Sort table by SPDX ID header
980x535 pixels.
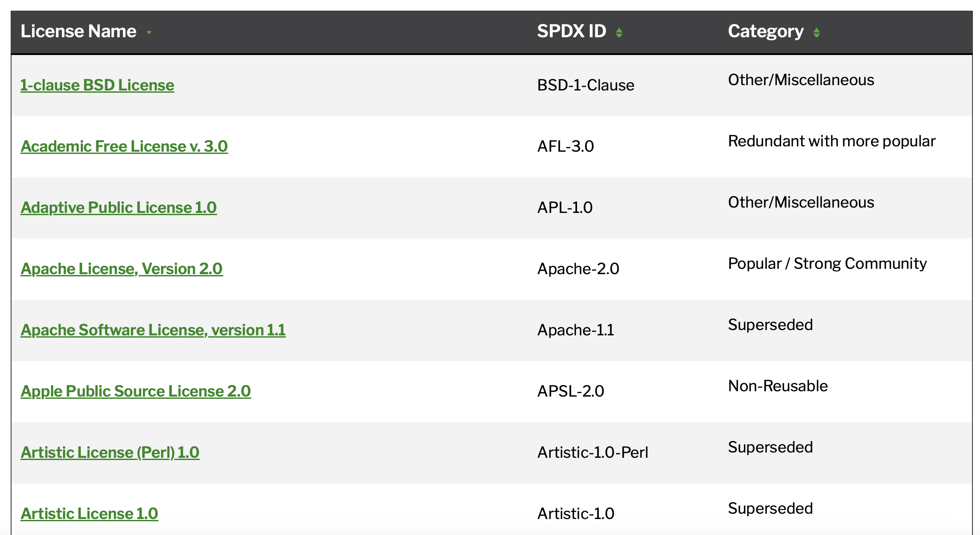571,31
